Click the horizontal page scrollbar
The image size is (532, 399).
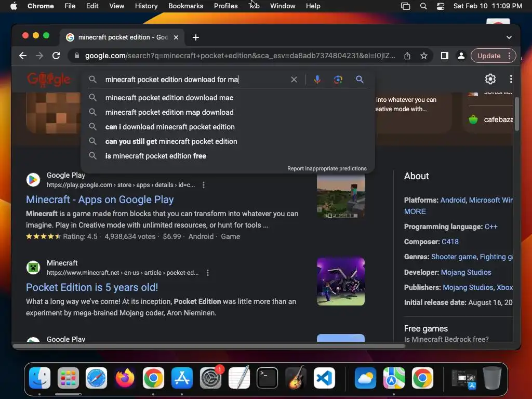click(209, 346)
